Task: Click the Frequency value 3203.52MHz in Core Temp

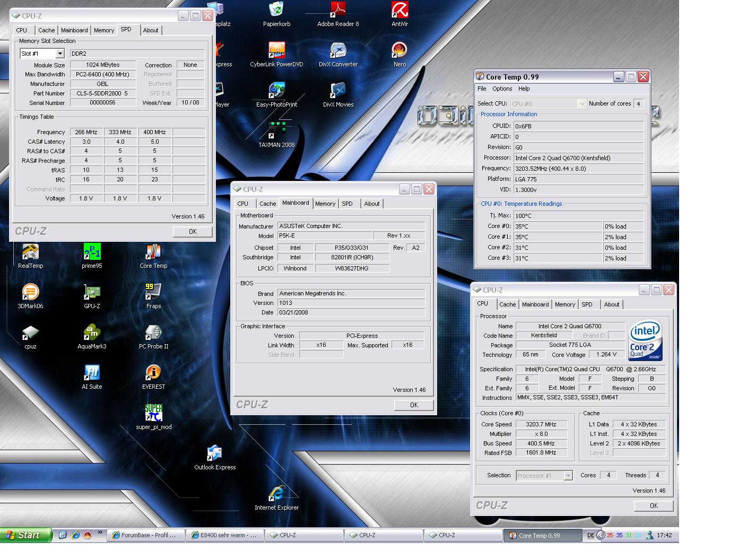Action: tap(578, 169)
